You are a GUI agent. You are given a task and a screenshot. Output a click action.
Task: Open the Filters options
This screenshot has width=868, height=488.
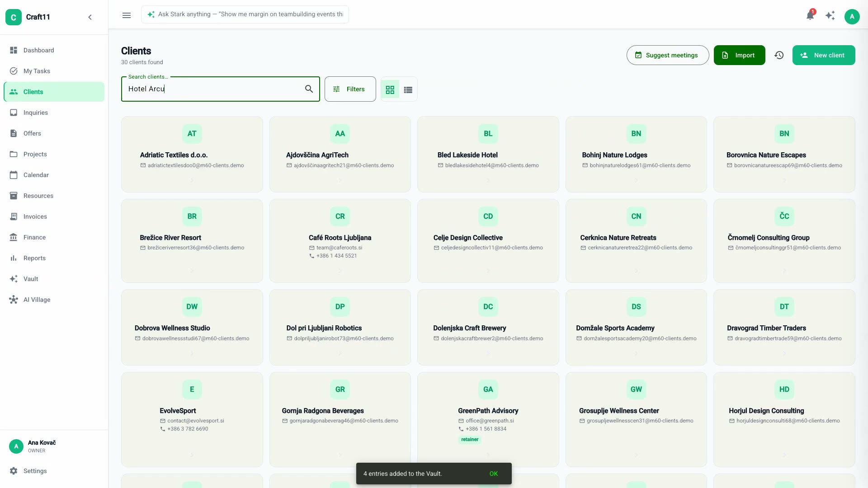pyautogui.click(x=350, y=89)
